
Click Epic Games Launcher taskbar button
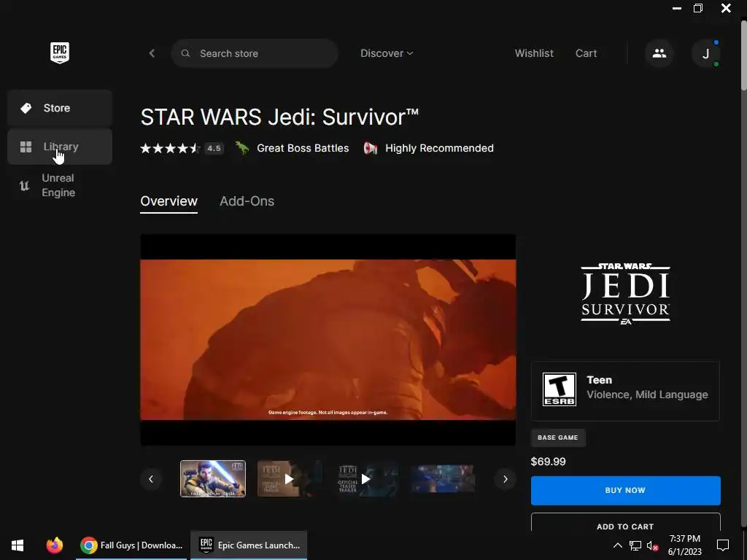[x=249, y=545]
